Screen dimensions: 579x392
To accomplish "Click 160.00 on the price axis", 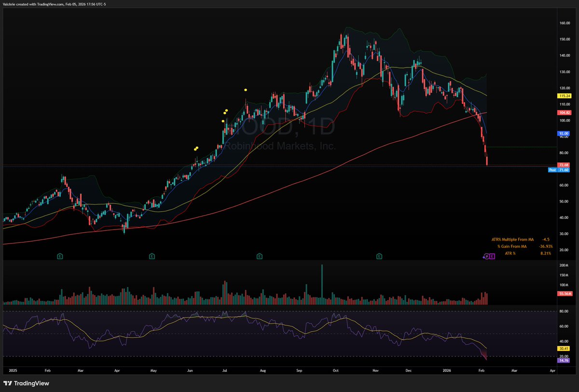I will [565, 23].
